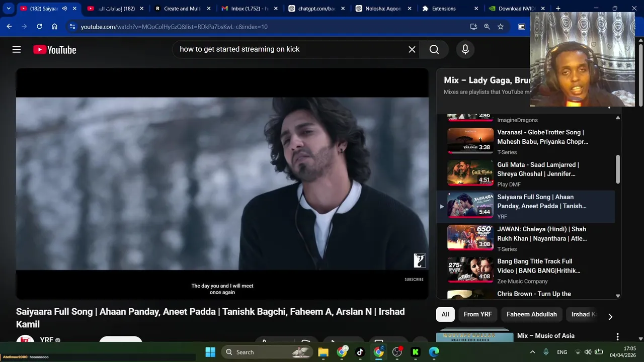Open the Play DMF channel name
This screenshot has width=644, height=362.
pyautogui.click(x=509, y=185)
